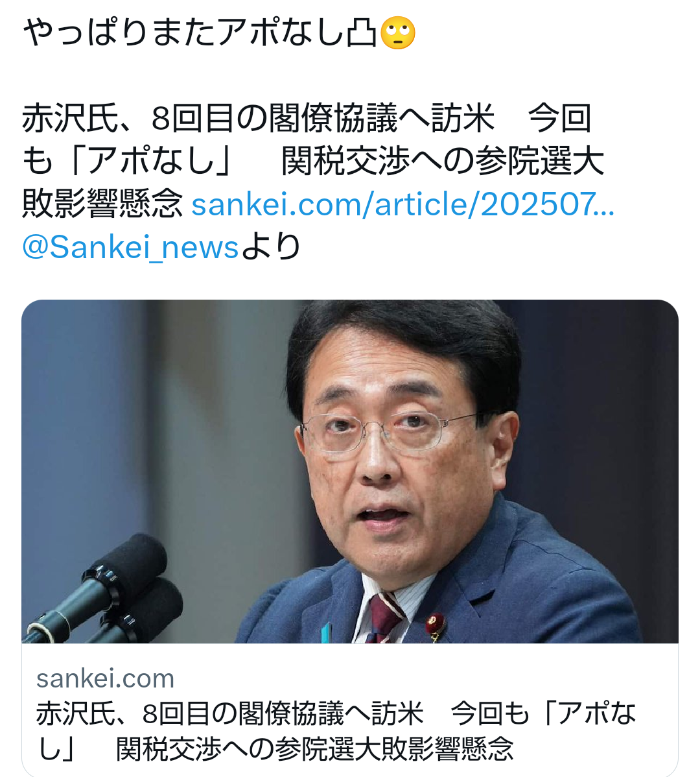700x777 pixels.
Task: Click the 凸 symbol in first line
Action: [362, 33]
